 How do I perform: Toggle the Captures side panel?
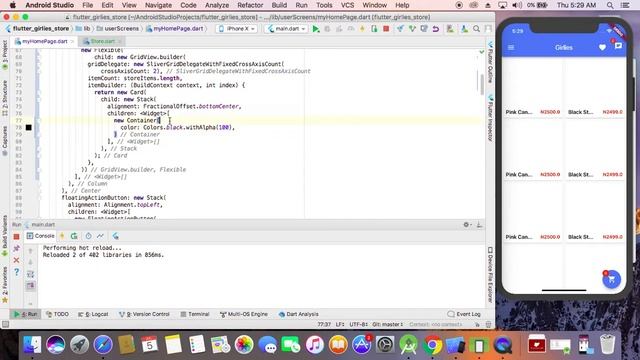pyautogui.click(x=5, y=140)
